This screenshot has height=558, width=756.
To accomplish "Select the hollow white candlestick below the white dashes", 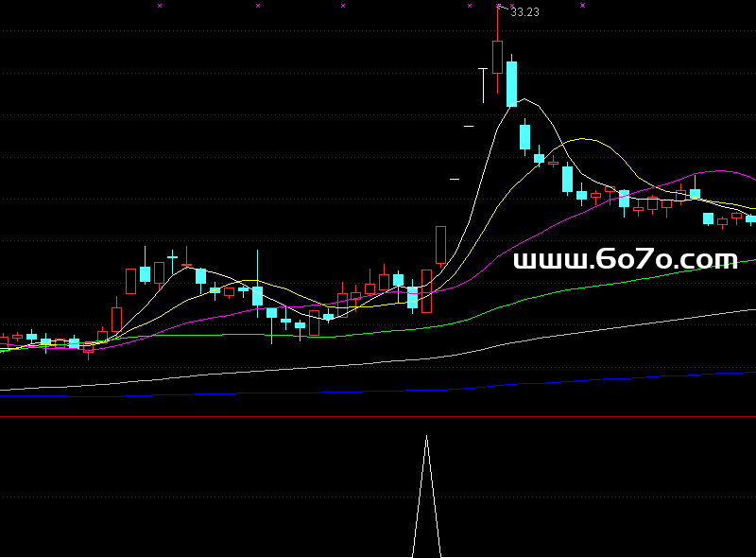I will 440,244.
